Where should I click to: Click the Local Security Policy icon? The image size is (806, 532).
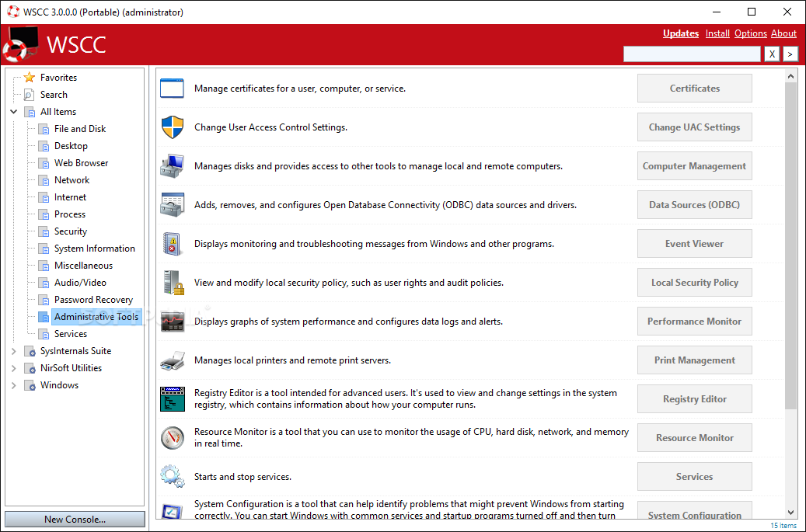pyautogui.click(x=173, y=283)
